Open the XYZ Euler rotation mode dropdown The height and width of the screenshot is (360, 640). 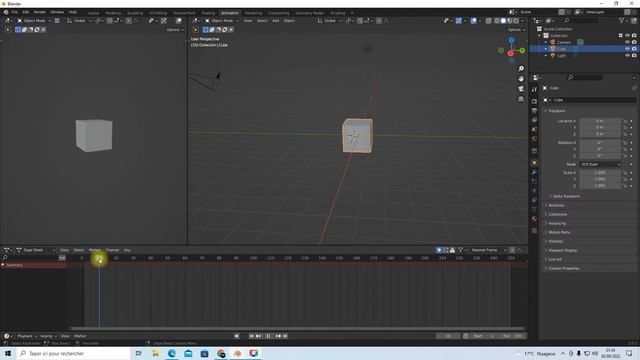pyautogui.click(x=600, y=164)
